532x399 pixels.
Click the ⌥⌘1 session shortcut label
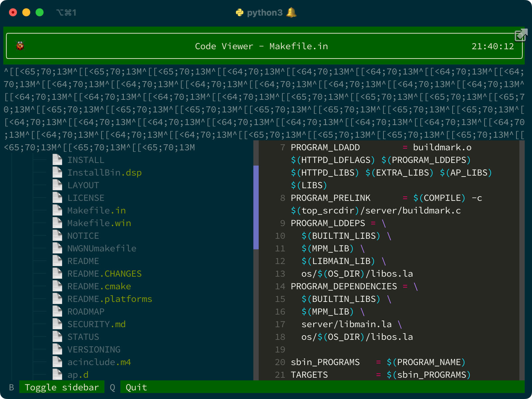66,13
